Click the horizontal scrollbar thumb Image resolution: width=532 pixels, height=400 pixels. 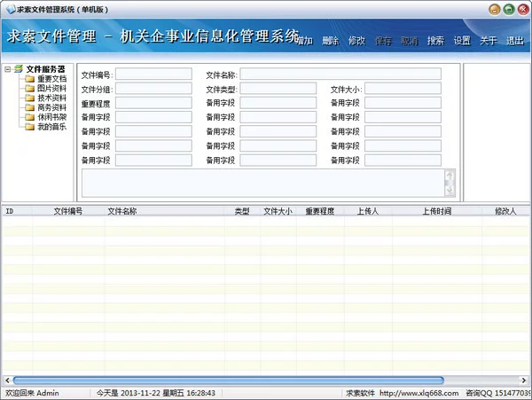click(x=229, y=380)
